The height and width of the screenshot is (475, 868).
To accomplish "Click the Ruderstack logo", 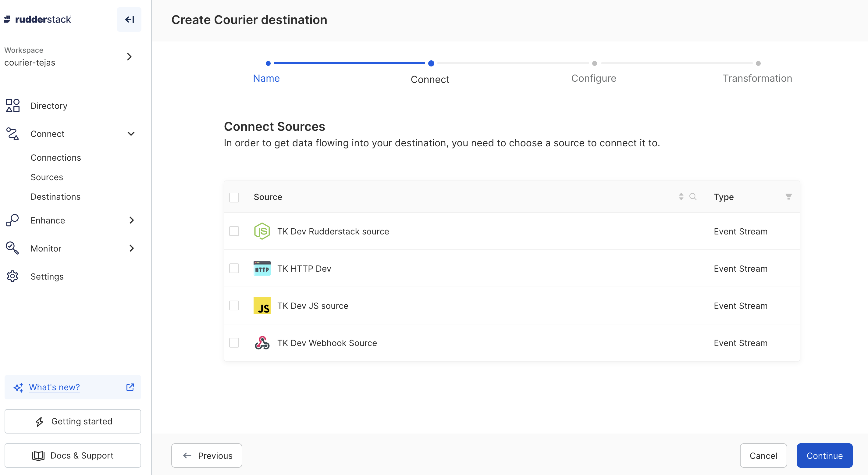I will pos(38,19).
